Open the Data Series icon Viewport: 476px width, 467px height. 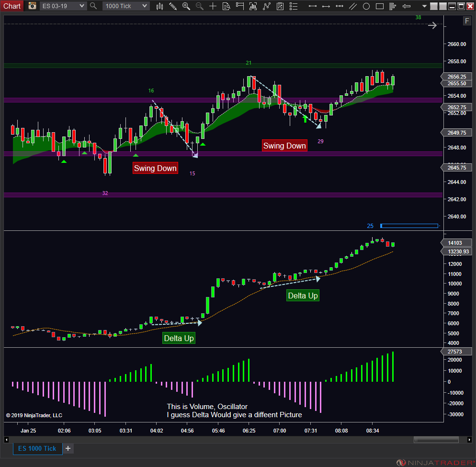pyautogui.click(x=253, y=6)
